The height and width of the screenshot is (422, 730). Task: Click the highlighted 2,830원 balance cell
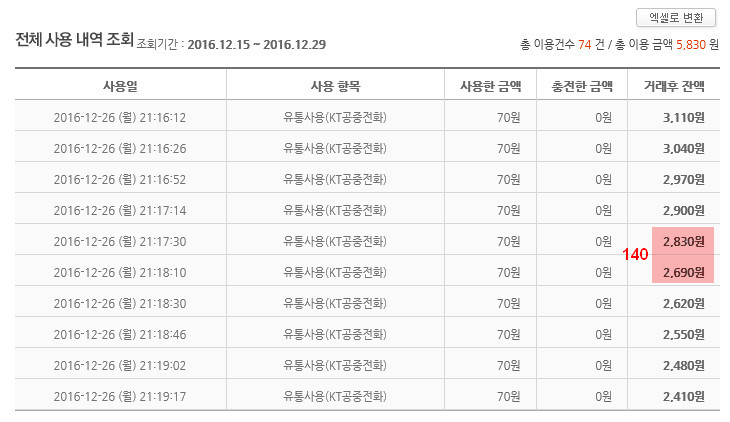click(x=683, y=241)
